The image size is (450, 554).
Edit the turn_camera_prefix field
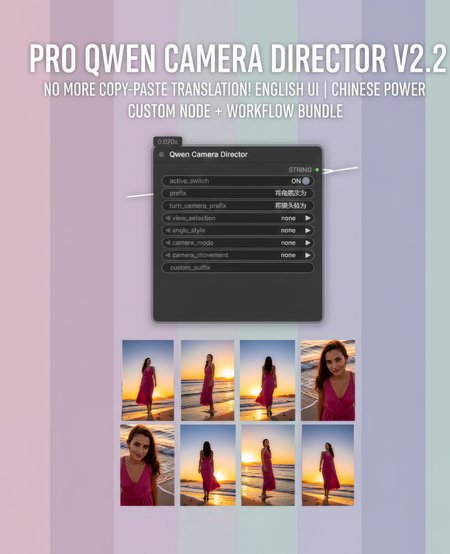click(x=237, y=206)
